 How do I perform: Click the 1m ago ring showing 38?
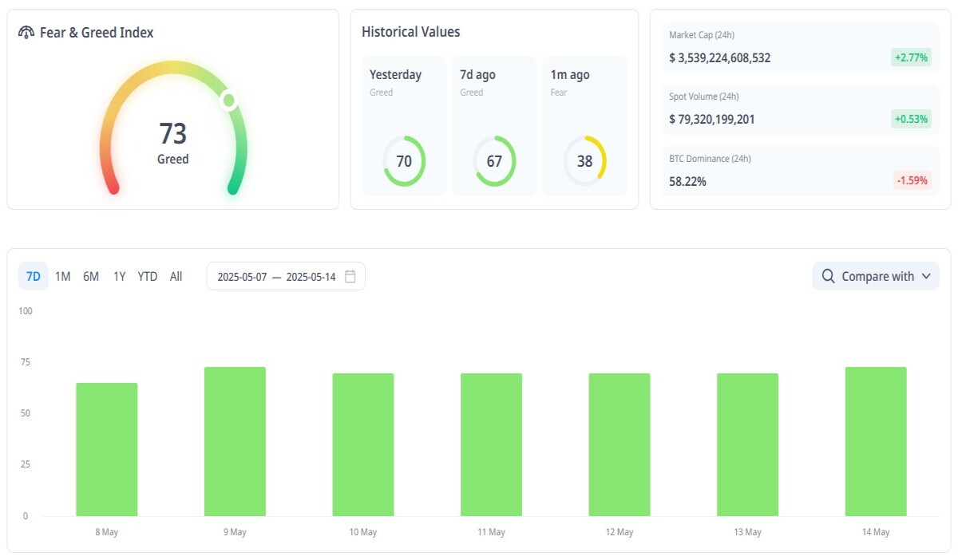(584, 161)
